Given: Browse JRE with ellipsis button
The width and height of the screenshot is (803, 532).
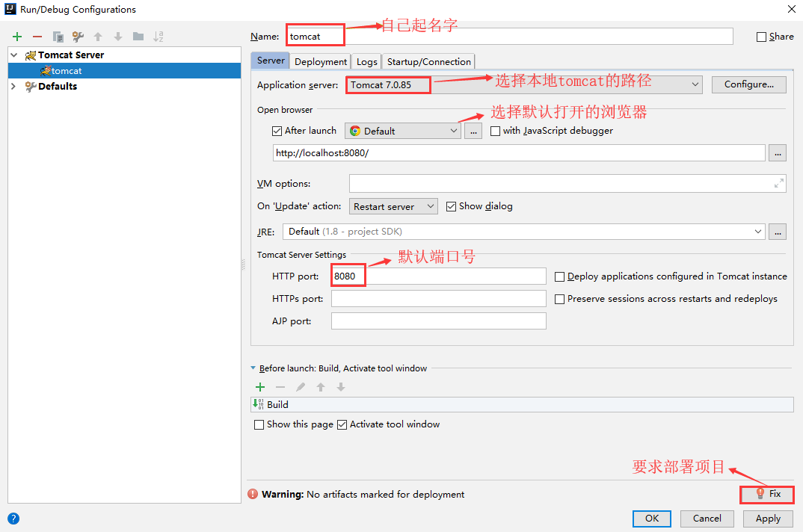Looking at the screenshot, I should [x=778, y=232].
